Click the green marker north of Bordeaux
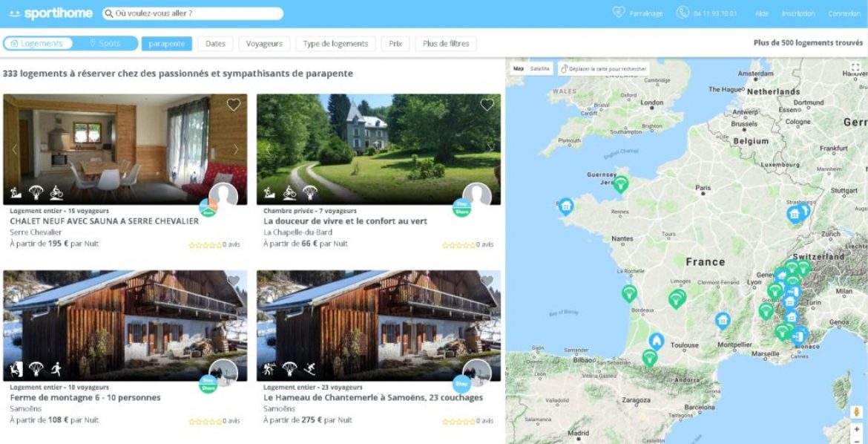This screenshot has height=444, width=868. pyautogui.click(x=629, y=293)
